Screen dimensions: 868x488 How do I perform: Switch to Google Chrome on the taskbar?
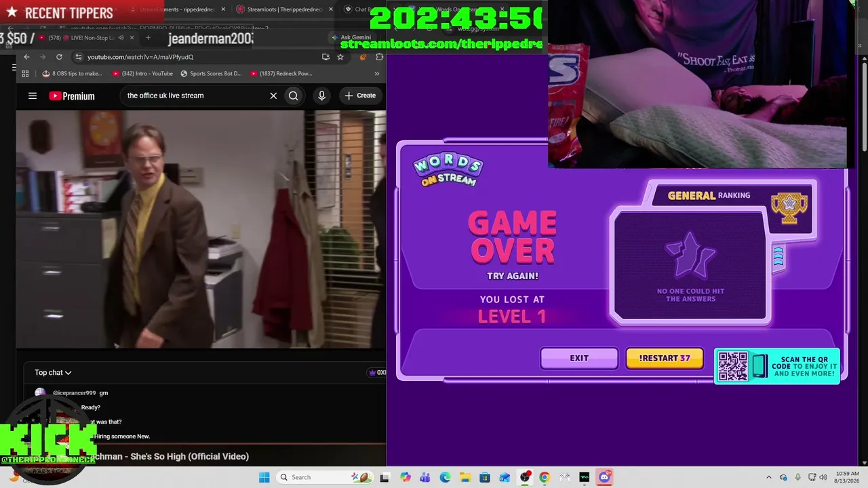coord(545,477)
